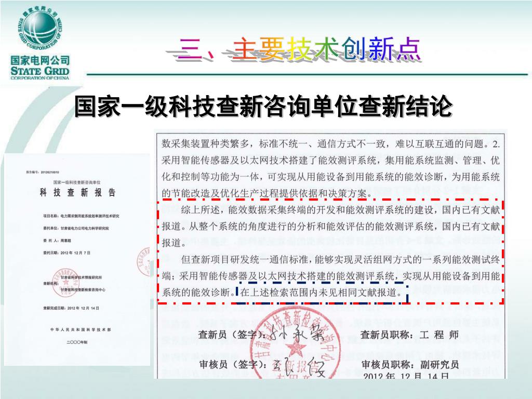The width and height of the screenshot is (532, 399).
Task: Click line starting 报道。从整个系统的角度
Action: (330, 227)
